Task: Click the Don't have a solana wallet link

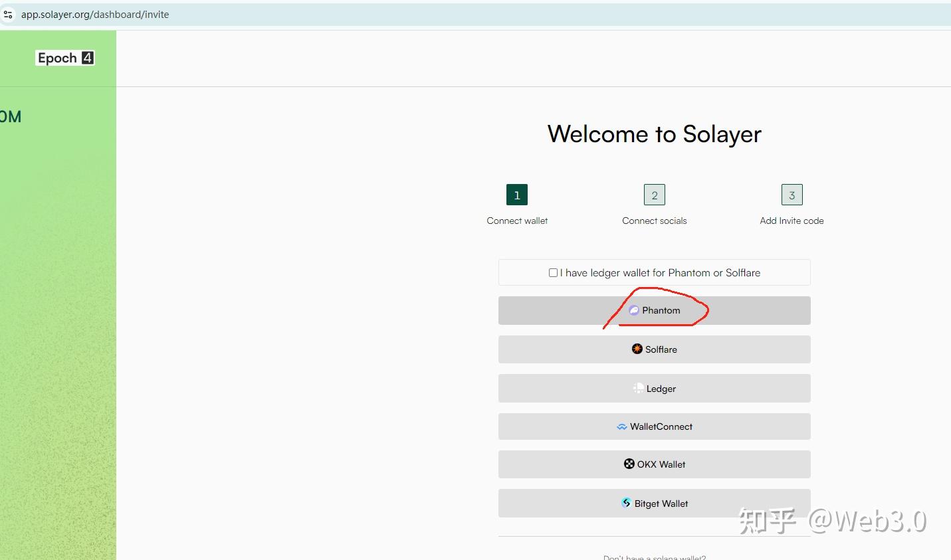Action: (x=654, y=557)
